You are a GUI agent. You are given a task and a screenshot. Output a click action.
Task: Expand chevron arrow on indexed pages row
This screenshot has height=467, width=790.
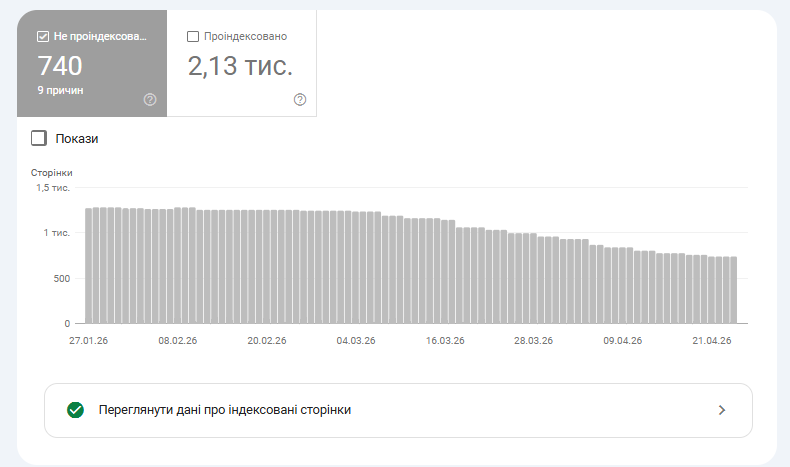(722, 410)
